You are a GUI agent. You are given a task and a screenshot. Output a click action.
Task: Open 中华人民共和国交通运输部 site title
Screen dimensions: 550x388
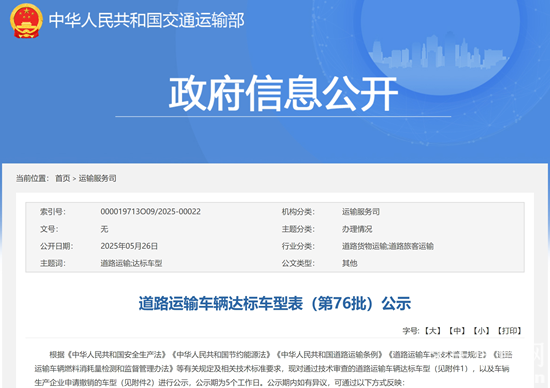click(146, 20)
